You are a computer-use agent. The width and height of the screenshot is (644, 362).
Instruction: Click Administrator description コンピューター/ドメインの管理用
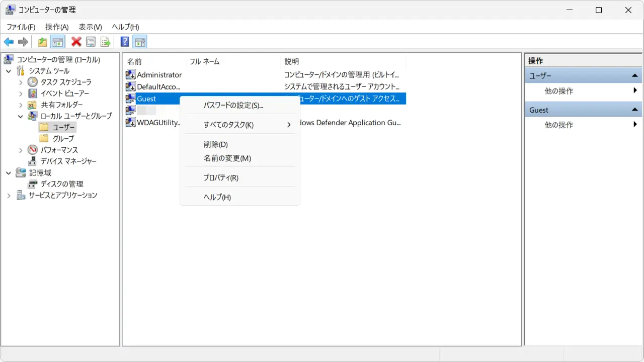tap(342, 74)
